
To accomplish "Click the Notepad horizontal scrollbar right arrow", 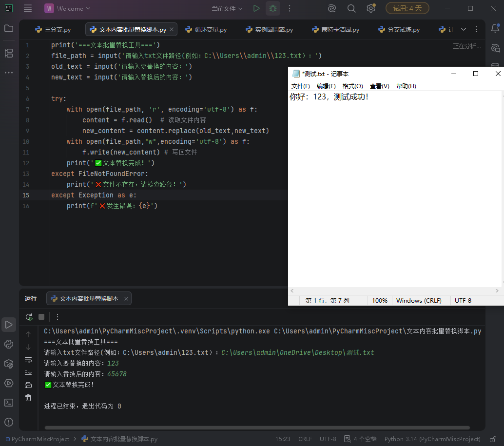I will (497, 291).
